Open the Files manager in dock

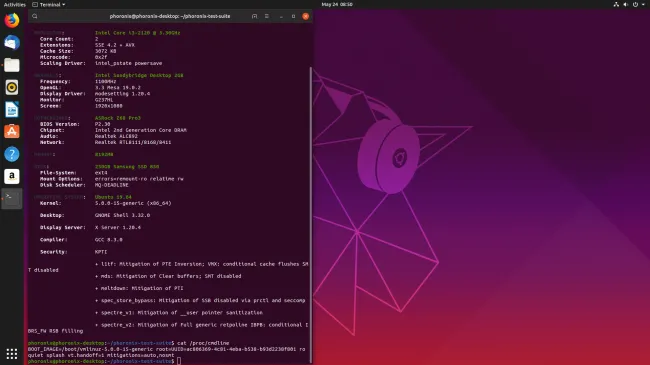(12, 65)
